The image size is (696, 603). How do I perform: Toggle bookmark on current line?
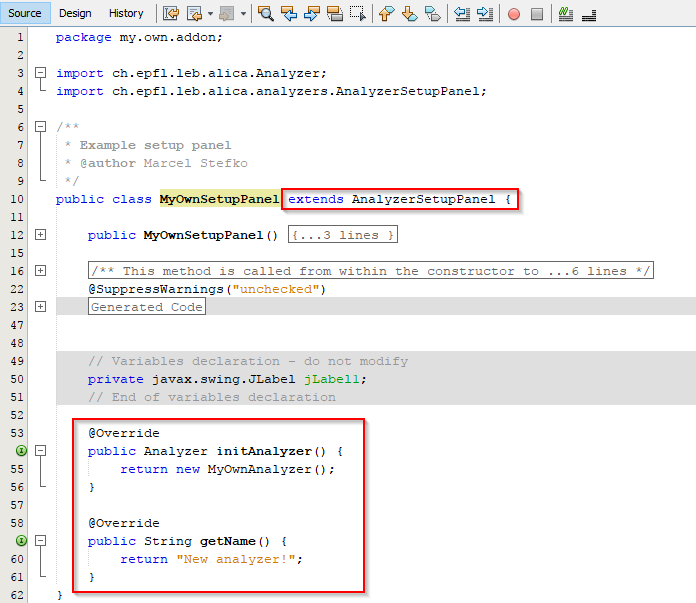click(433, 14)
